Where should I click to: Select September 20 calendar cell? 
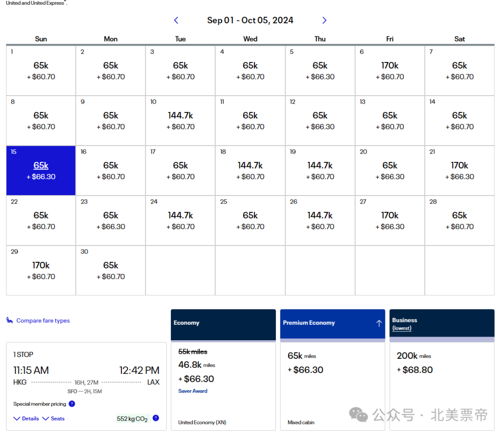pos(390,170)
